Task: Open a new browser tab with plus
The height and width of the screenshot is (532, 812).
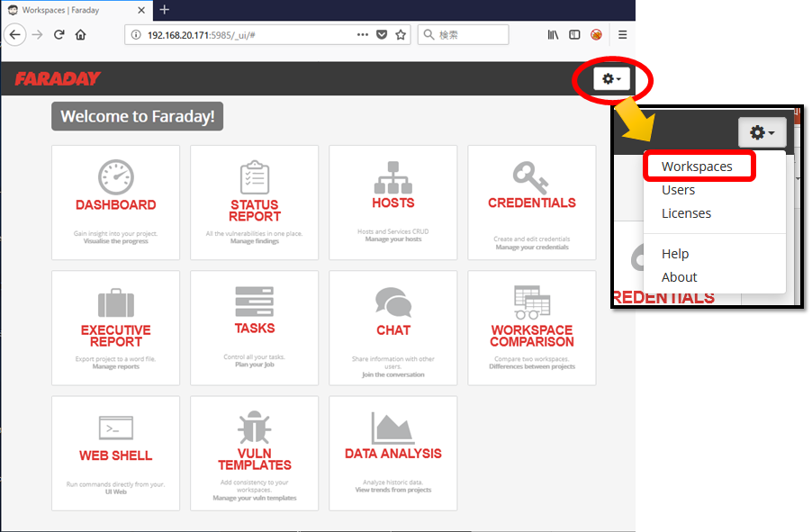Action: [165, 10]
